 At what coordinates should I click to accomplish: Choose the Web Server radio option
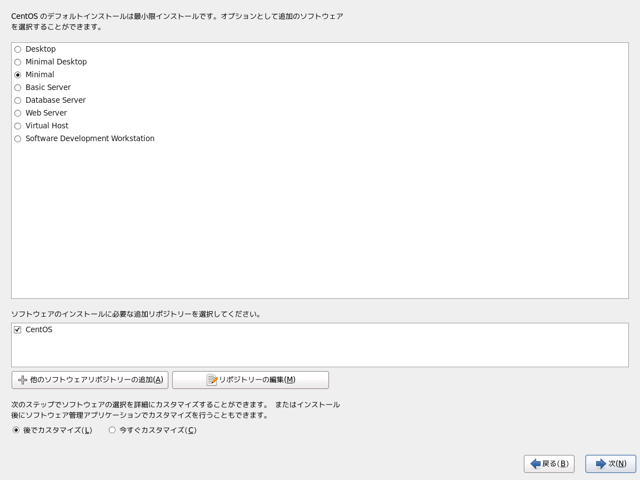18,113
